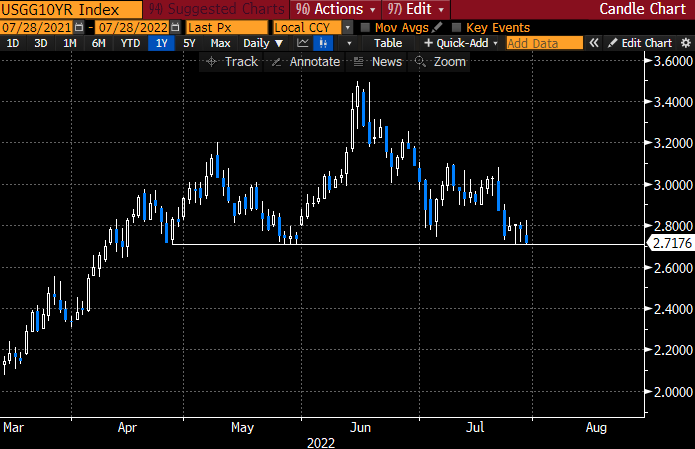This screenshot has width=695, height=449.
Task: Click the 2.4000 y-axis label
Action: click(x=673, y=309)
